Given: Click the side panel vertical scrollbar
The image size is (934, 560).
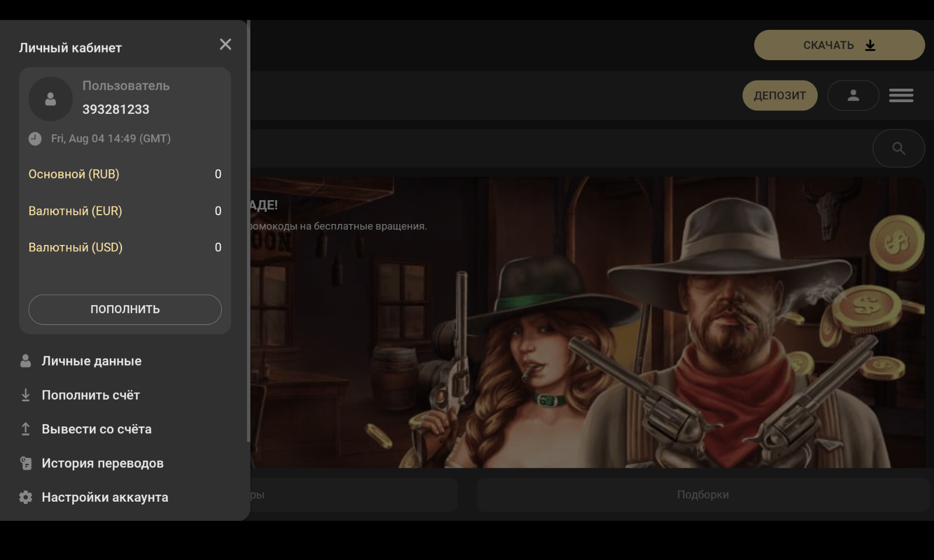Looking at the screenshot, I should point(249,233).
